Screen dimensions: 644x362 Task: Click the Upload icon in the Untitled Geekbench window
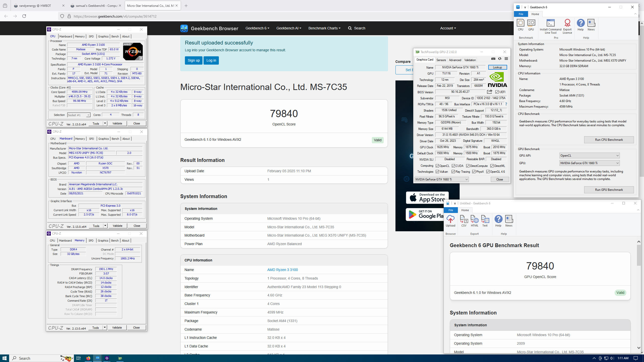[x=450, y=221]
